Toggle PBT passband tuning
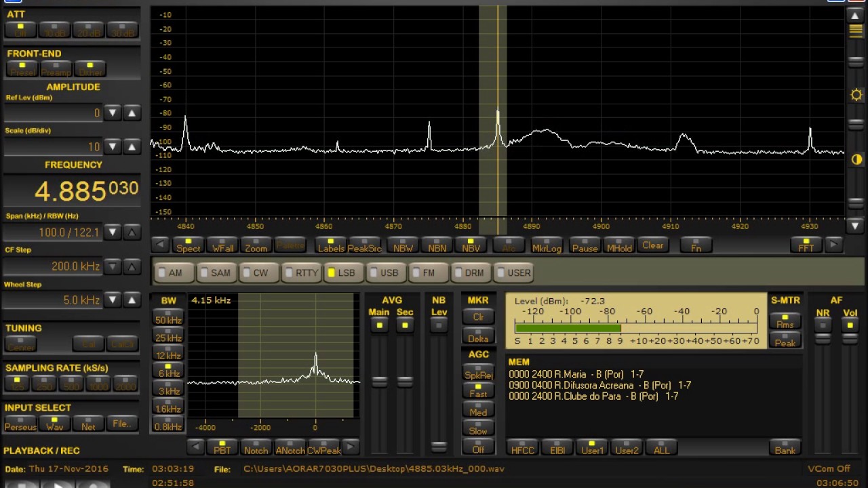 222,447
